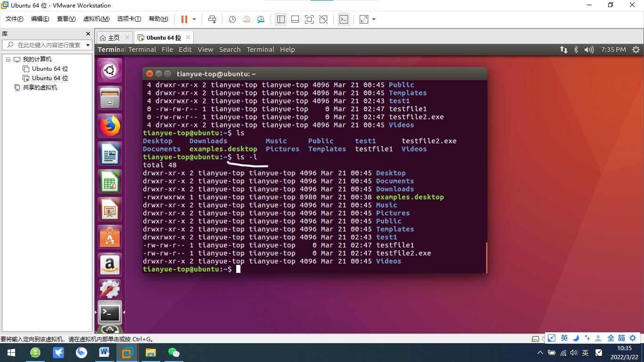The image size is (644, 362).
Task: Open the 虚拟机(M) menu
Action: (96, 19)
